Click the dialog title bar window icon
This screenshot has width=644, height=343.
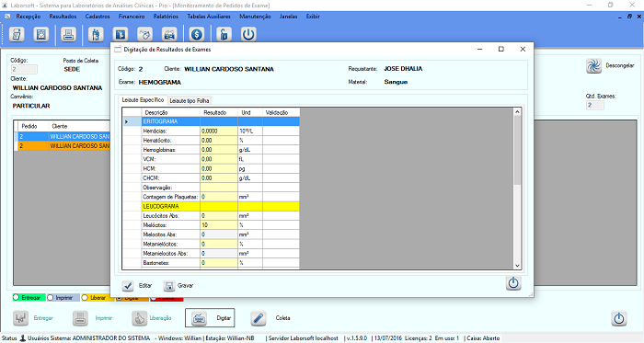pos(118,50)
